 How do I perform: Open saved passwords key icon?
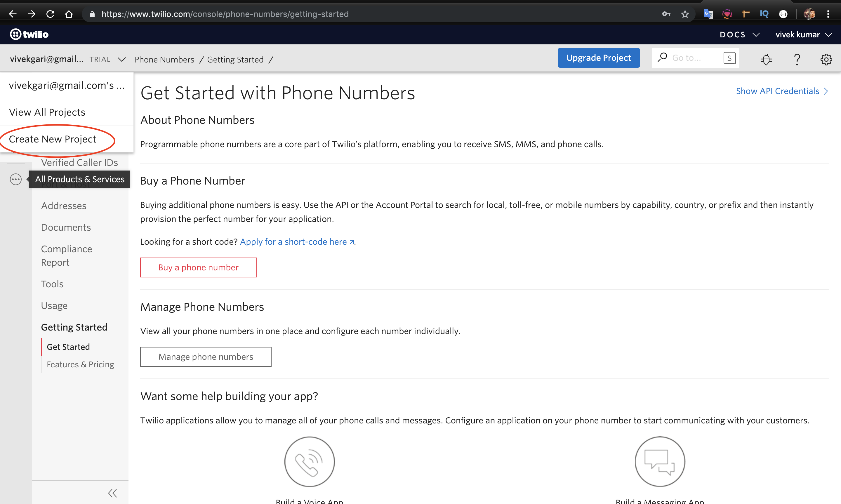[666, 14]
